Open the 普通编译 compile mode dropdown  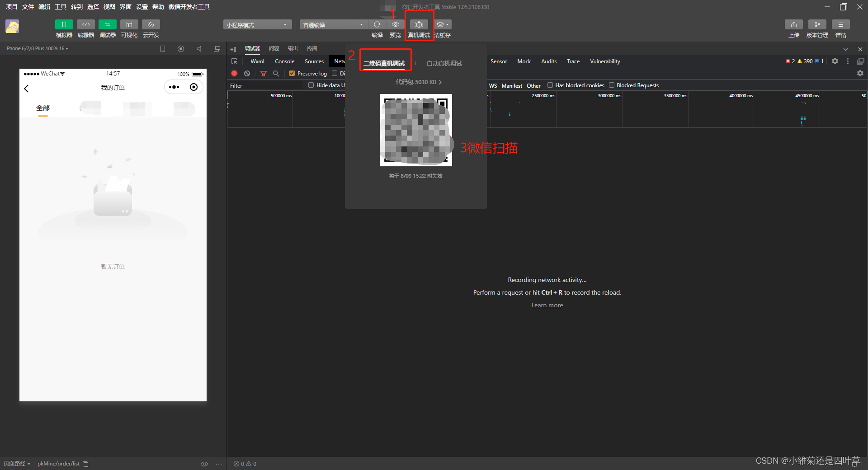click(x=334, y=25)
